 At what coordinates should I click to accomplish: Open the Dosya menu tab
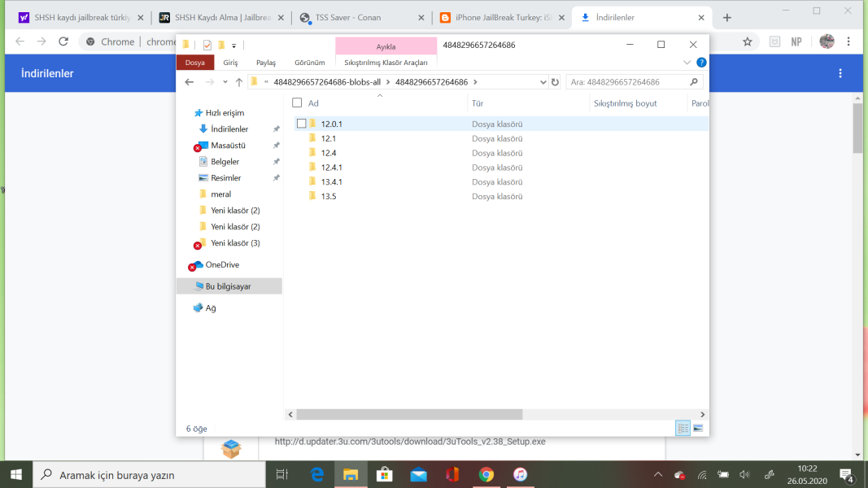click(195, 63)
